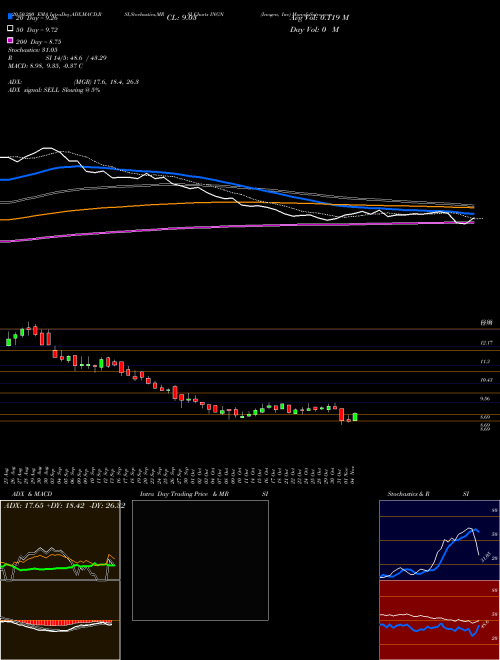The image size is (500, 660).
Task: Click the large red candle near 31 Oct
Action: [x=342, y=415]
